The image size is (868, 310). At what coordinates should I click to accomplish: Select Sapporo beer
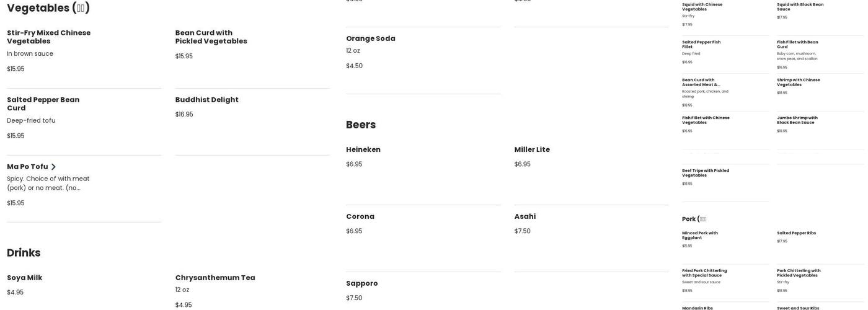pos(362,283)
